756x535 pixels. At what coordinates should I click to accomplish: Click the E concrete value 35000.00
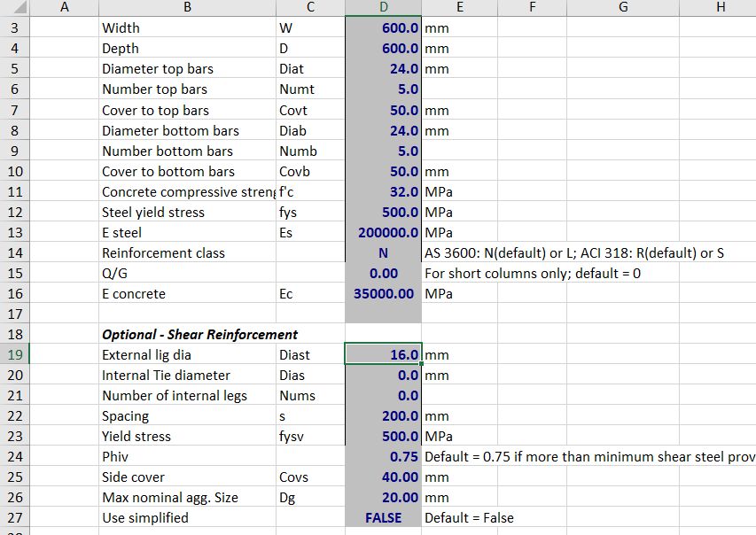click(383, 294)
